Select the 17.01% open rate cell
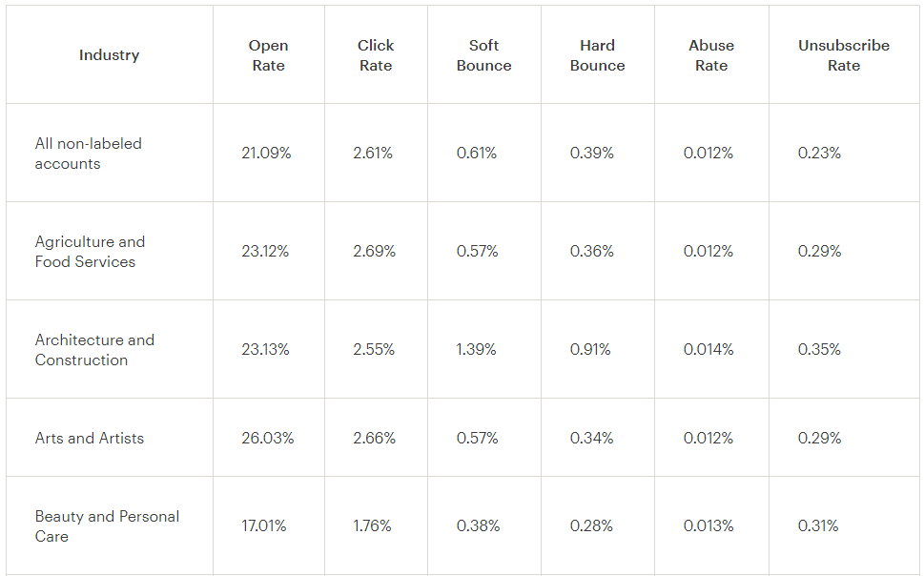 click(264, 526)
